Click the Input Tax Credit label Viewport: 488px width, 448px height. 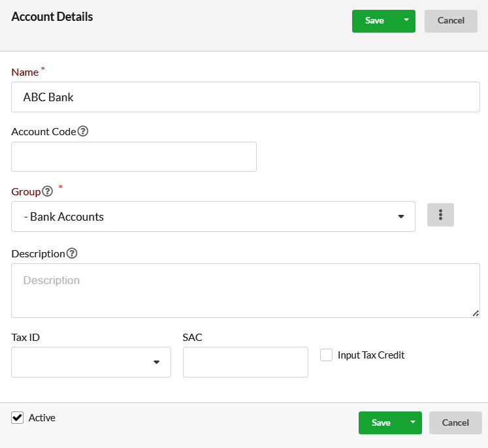click(x=371, y=355)
